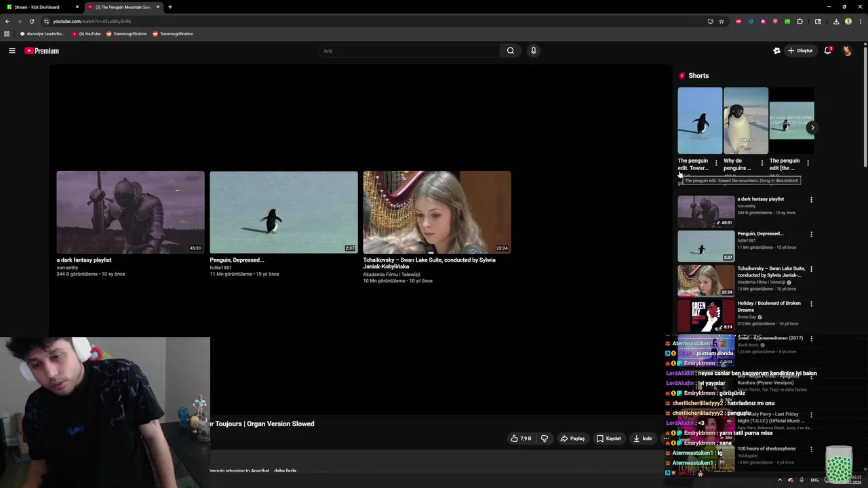Open options for 100 hours of shreksophone

(x=811, y=449)
